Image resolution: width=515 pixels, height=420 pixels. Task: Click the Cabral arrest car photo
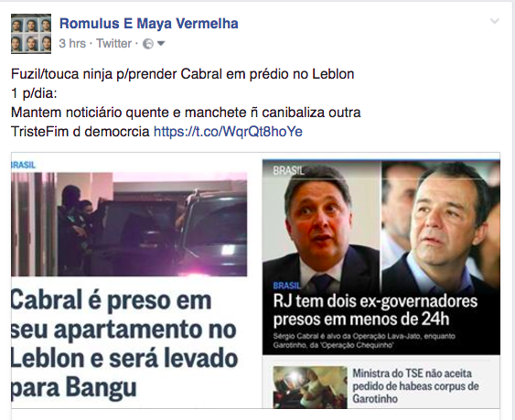(x=129, y=224)
